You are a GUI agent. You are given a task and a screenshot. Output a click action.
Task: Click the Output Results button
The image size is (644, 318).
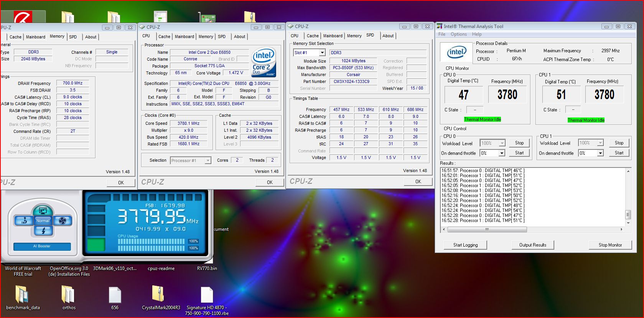[x=533, y=245]
